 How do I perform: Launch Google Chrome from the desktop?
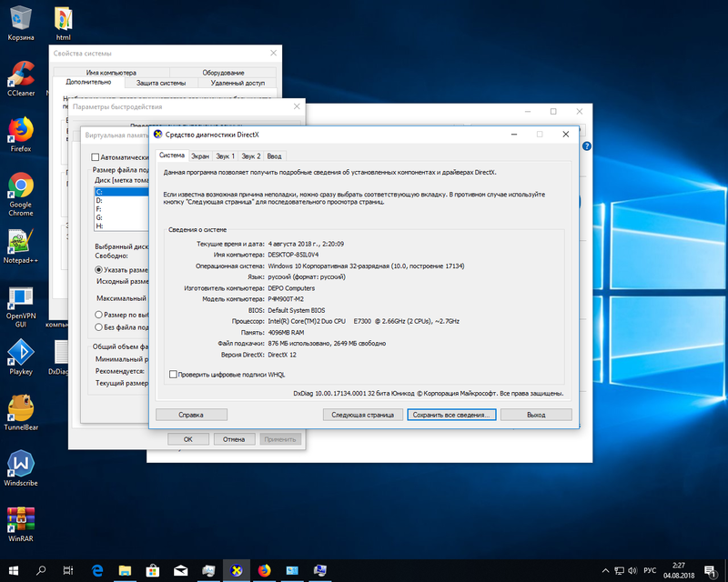click(20, 194)
